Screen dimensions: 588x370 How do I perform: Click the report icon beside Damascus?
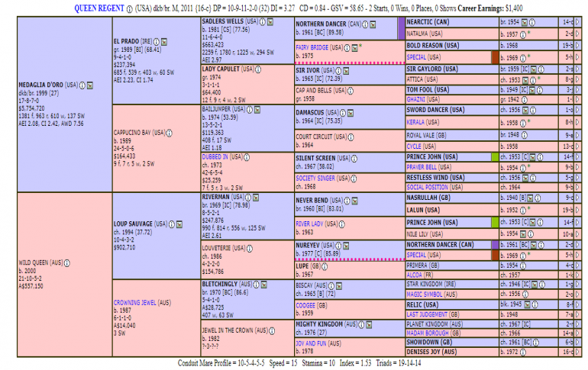351,113
